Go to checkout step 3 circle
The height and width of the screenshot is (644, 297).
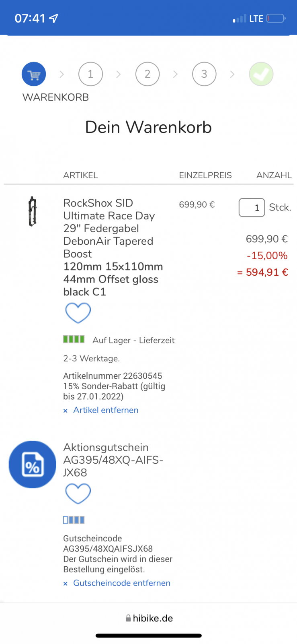[x=204, y=74]
